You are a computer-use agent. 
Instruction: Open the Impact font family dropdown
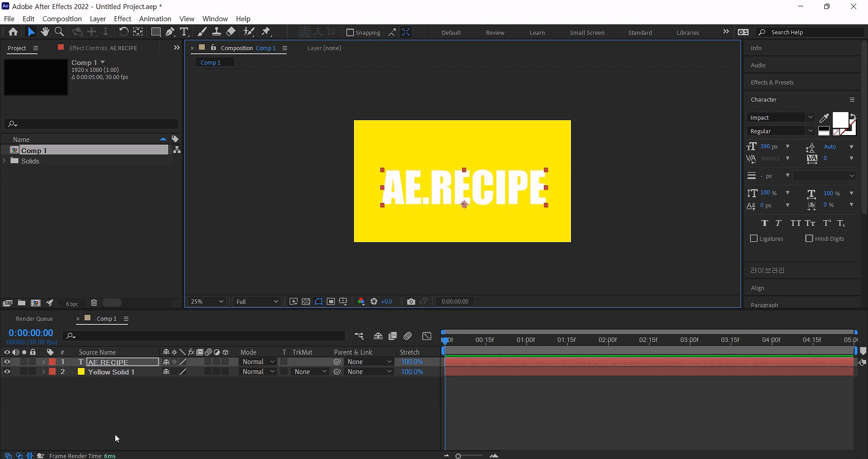pos(811,117)
